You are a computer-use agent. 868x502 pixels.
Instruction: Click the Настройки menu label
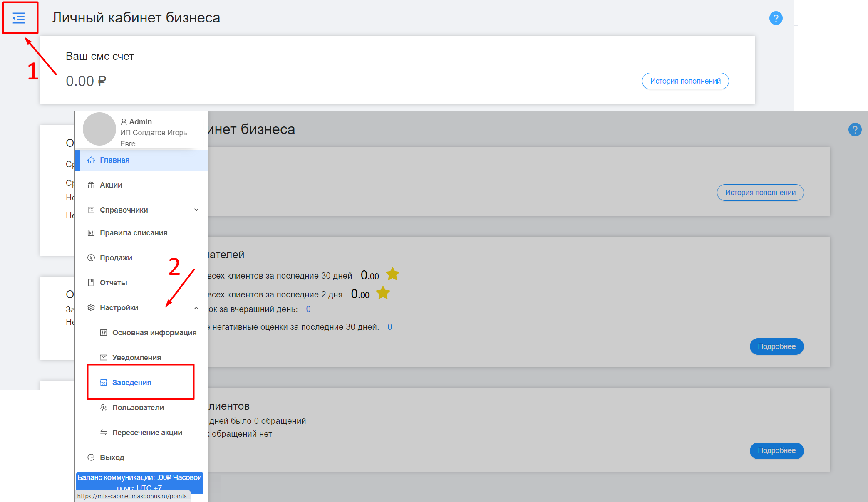119,308
